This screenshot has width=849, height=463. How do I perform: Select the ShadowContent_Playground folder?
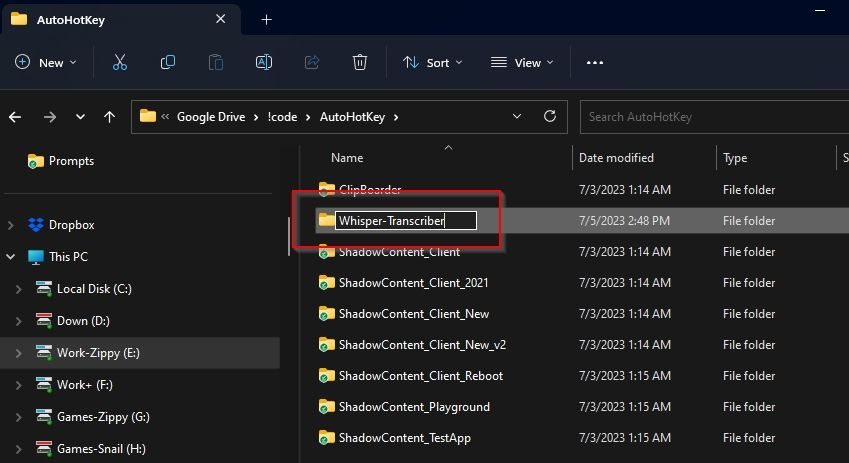coord(413,407)
